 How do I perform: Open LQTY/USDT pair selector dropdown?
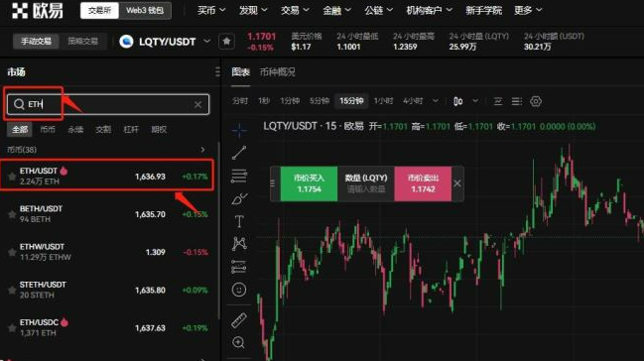point(207,41)
